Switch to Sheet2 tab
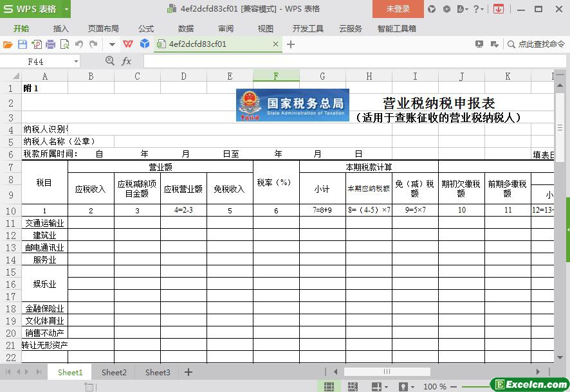 [x=114, y=373]
